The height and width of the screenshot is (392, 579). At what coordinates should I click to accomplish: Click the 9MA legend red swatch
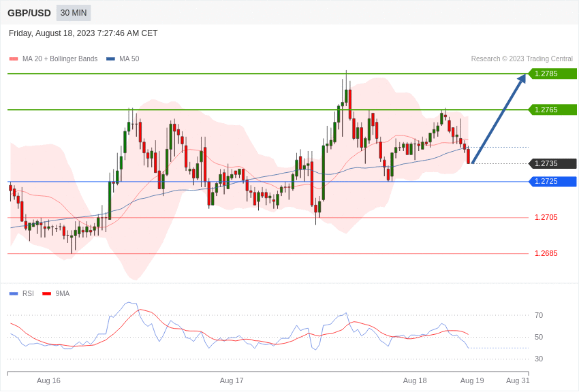tap(47, 294)
